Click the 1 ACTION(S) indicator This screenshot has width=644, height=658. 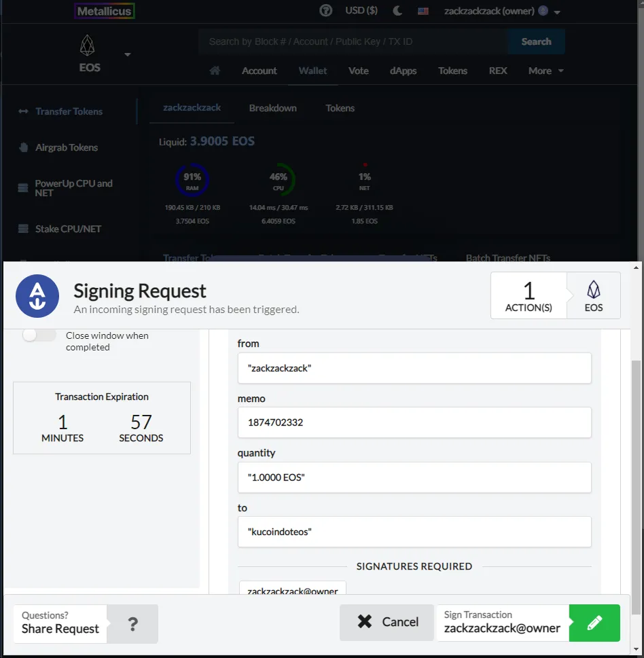point(529,296)
